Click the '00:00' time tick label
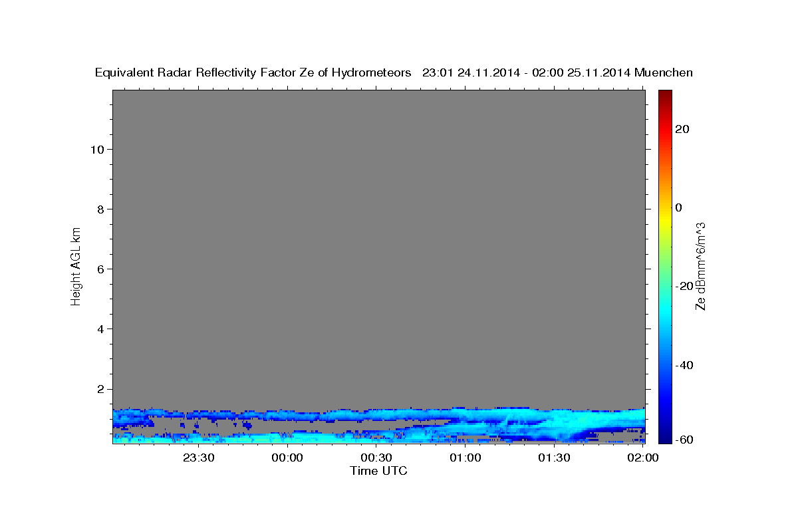798x532 pixels. tap(287, 458)
